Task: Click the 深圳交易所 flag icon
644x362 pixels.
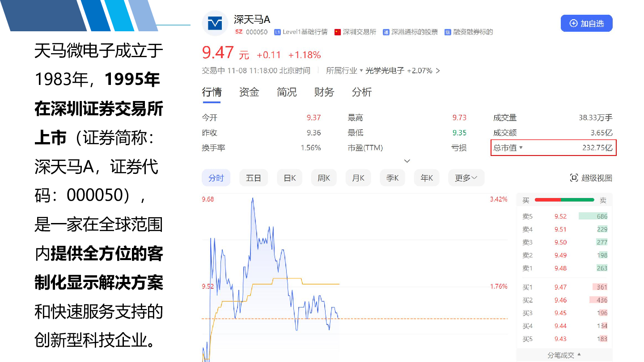Action: 338,32
